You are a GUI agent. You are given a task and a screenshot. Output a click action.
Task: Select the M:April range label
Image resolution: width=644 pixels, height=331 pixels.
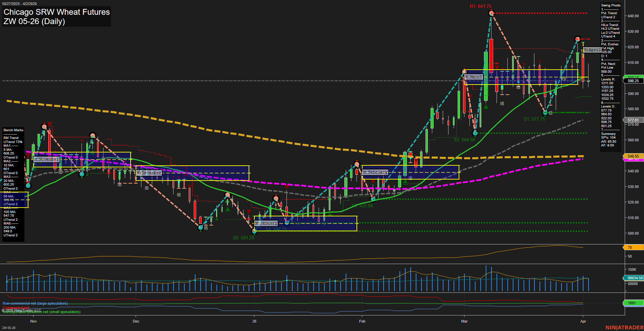[x=592, y=50]
